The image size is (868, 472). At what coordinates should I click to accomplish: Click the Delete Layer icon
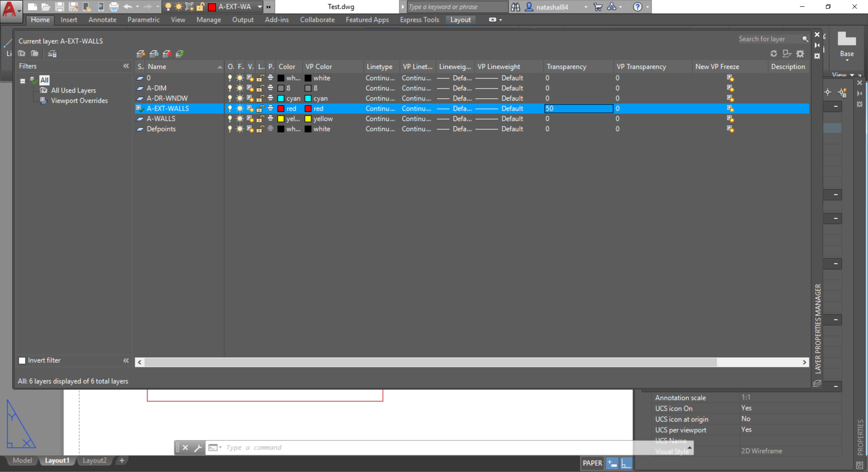167,54
